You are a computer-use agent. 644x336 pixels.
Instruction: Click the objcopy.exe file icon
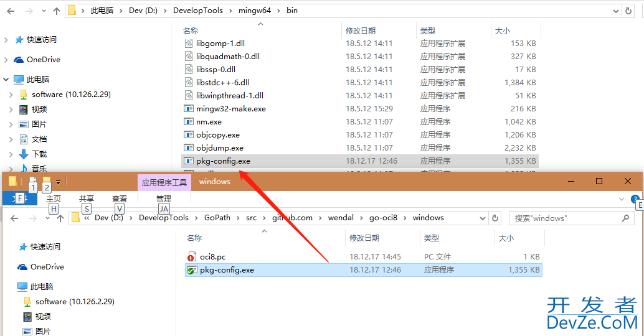coord(189,135)
